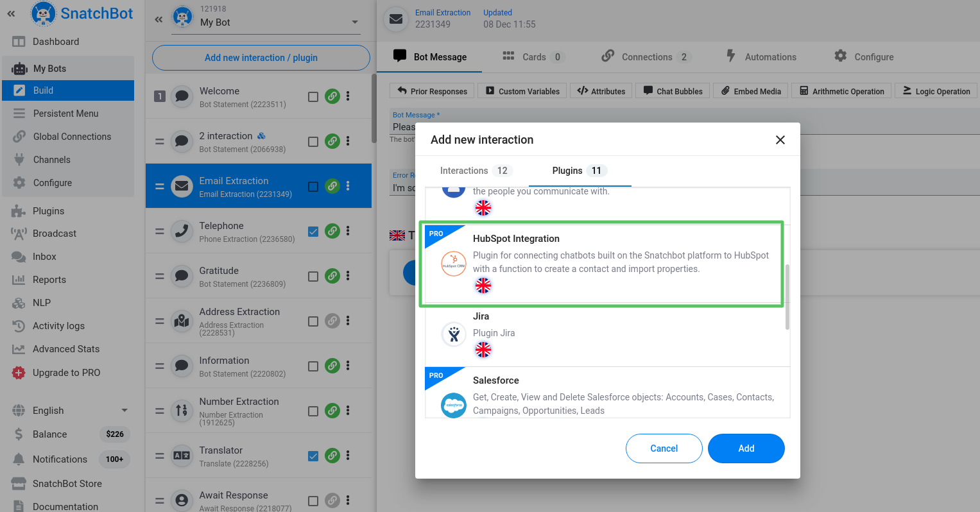Select the Translator interaction icon
Image resolution: width=980 pixels, height=512 pixels.
point(182,456)
